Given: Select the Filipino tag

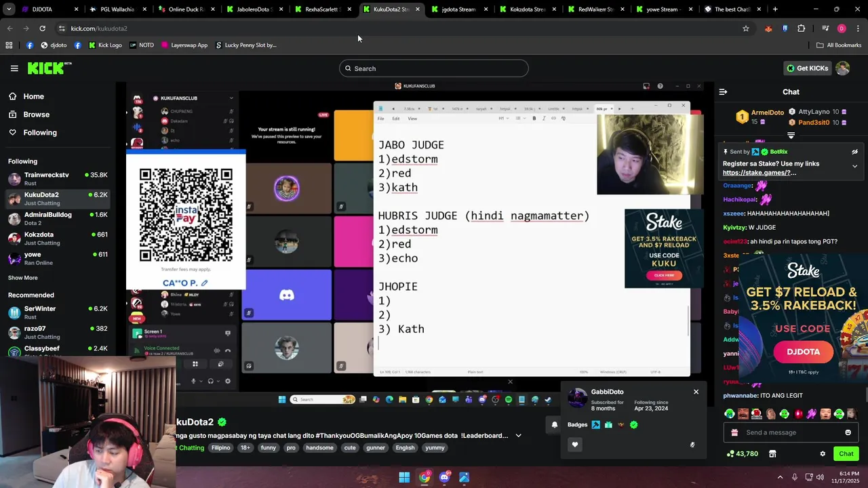Looking at the screenshot, I should 220,448.
